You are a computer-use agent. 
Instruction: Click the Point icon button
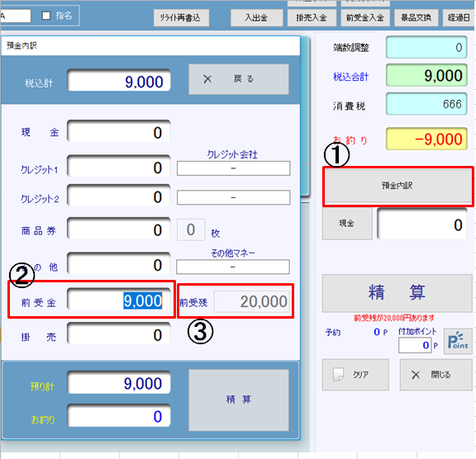pos(458,341)
